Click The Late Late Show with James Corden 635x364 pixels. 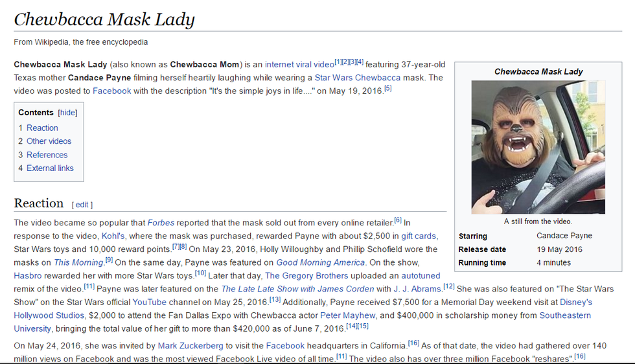click(x=297, y=289)
